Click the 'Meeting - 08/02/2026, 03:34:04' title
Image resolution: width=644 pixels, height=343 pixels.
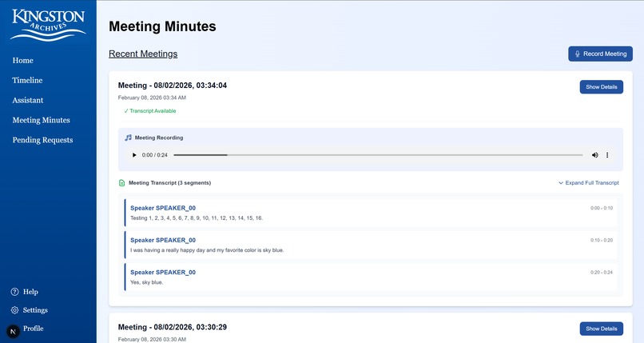[x=173, y=86]
